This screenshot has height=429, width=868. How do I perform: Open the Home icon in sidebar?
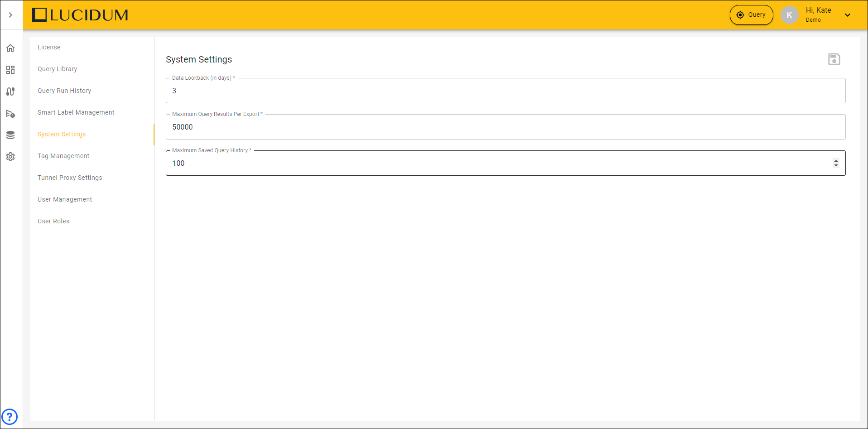[x=10, y=48]
